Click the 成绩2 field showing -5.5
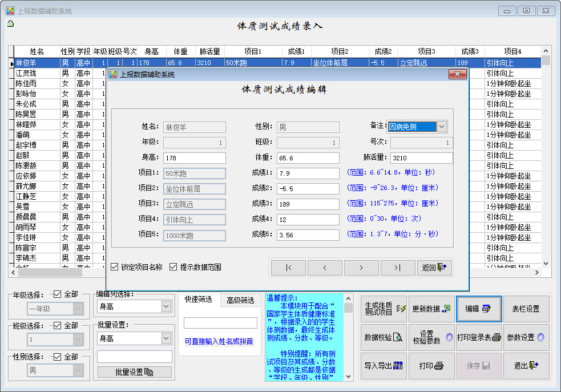The width and height of the screenshot is (561, 392). tap(308, 189)
